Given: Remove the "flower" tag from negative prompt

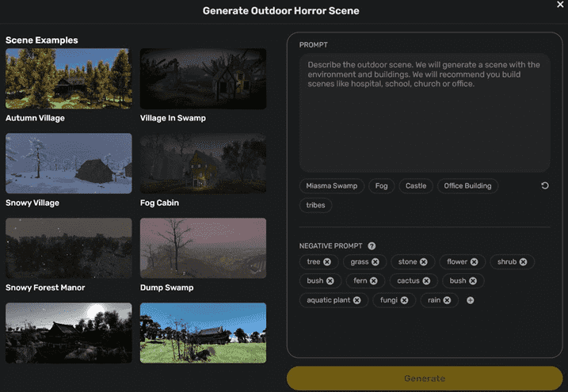Looking at the screenshot, I should 474,261.
